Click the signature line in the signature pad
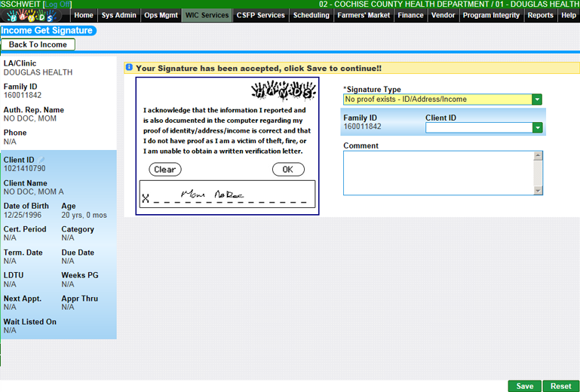 tap(226, 198)
